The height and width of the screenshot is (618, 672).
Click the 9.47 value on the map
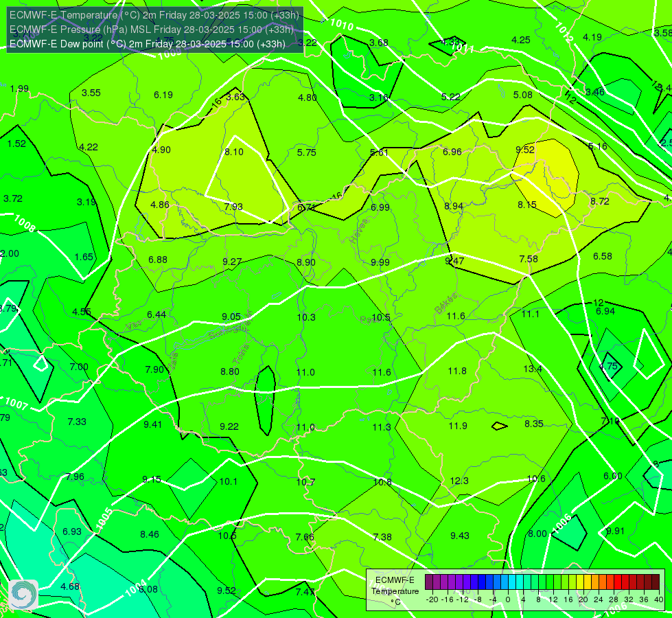454,261
